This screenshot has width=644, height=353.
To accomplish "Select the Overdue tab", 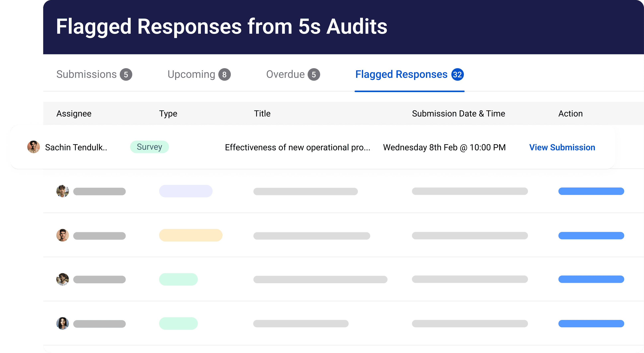I will (x=285, y=74).
